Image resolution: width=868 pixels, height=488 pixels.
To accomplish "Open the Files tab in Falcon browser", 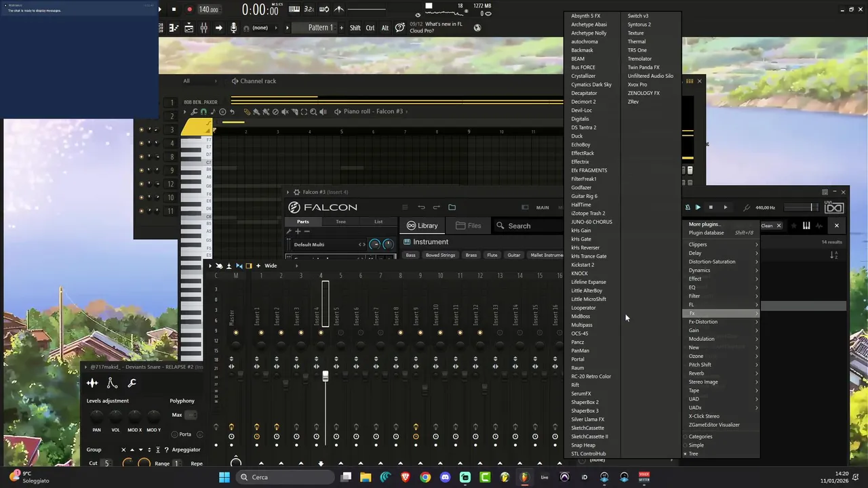I will (469, 226).
